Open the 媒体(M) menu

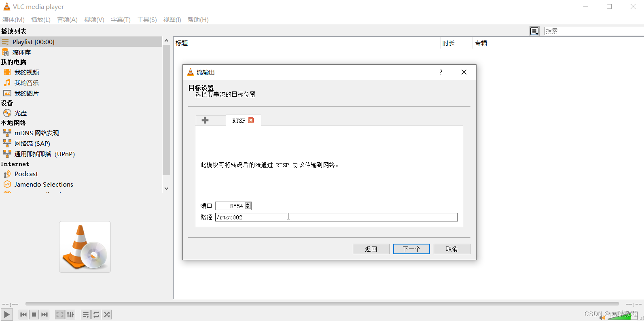click(x=13, y=19)
